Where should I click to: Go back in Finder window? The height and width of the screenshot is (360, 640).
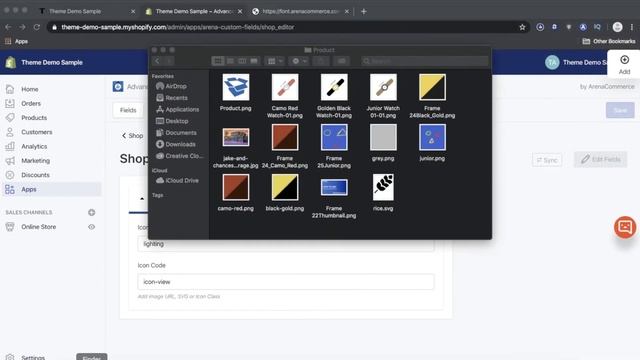coord(157,61)
